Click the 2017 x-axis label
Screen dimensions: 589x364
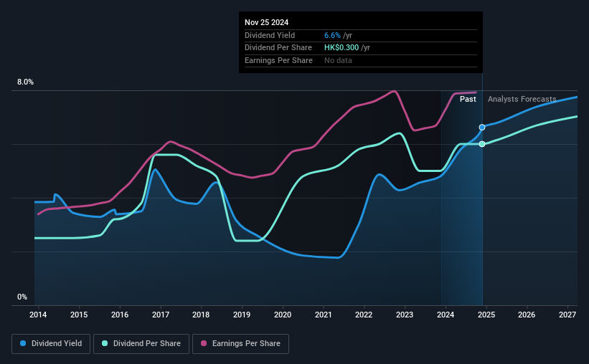[161, 315]
